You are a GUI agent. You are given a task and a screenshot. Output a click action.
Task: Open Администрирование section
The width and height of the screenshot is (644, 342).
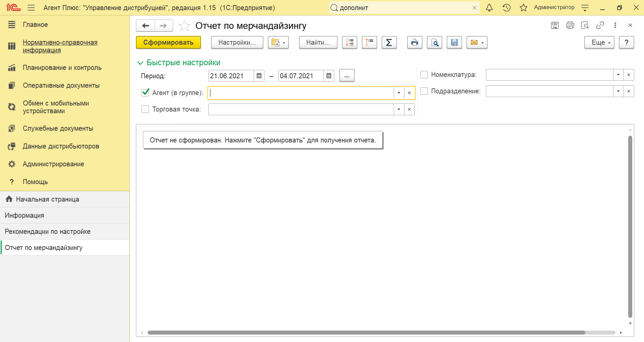(x=53, y=164)
